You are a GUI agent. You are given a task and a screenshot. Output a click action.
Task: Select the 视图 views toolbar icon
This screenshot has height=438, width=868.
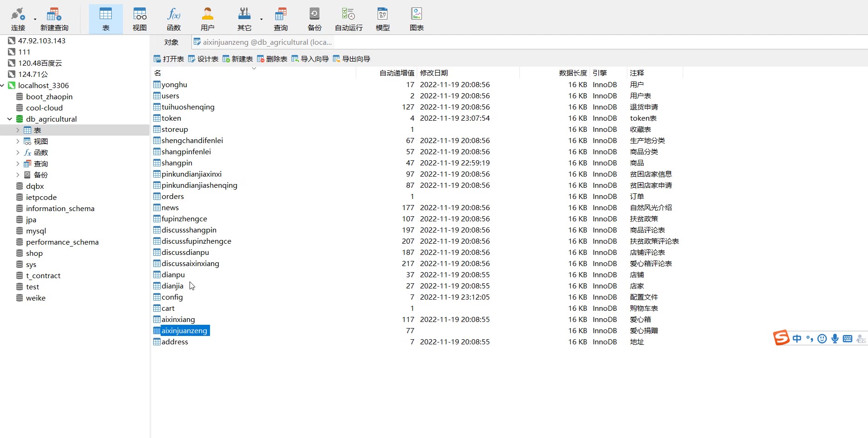(x=139, y=19)
